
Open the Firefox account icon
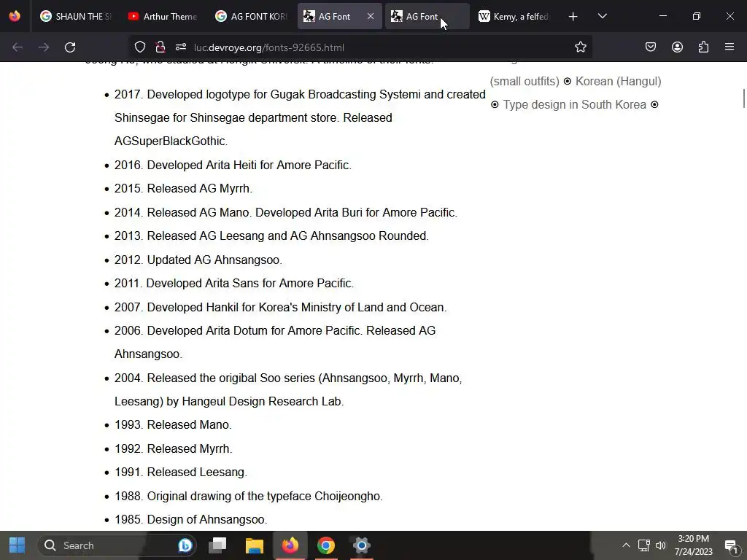[x=677, y=47]
